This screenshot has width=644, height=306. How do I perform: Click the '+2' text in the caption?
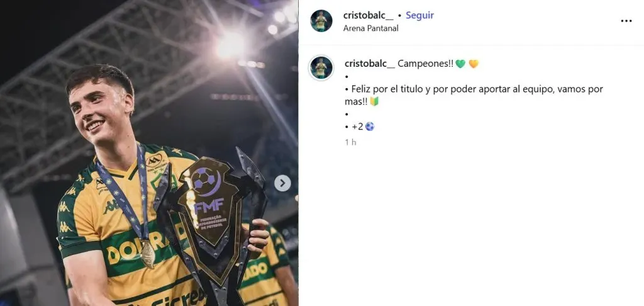(357, 127)
